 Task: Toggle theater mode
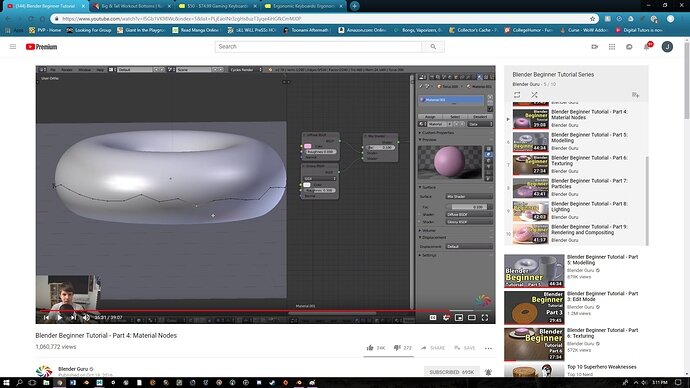pyautogui.click(x=472, y=317)
